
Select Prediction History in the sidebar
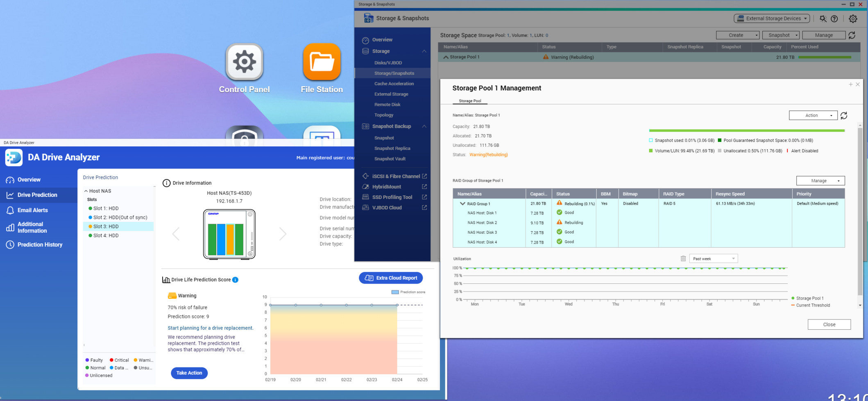pos(40,245)
